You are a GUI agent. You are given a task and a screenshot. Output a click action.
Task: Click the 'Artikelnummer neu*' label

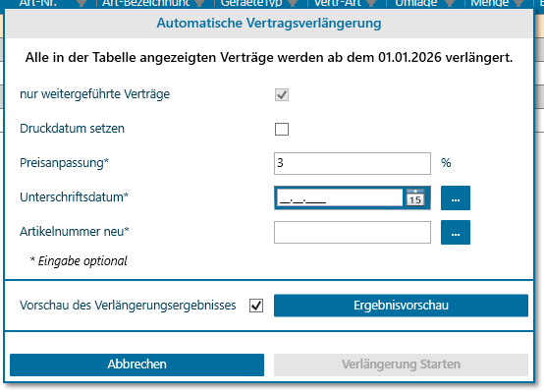pos(75,232)
